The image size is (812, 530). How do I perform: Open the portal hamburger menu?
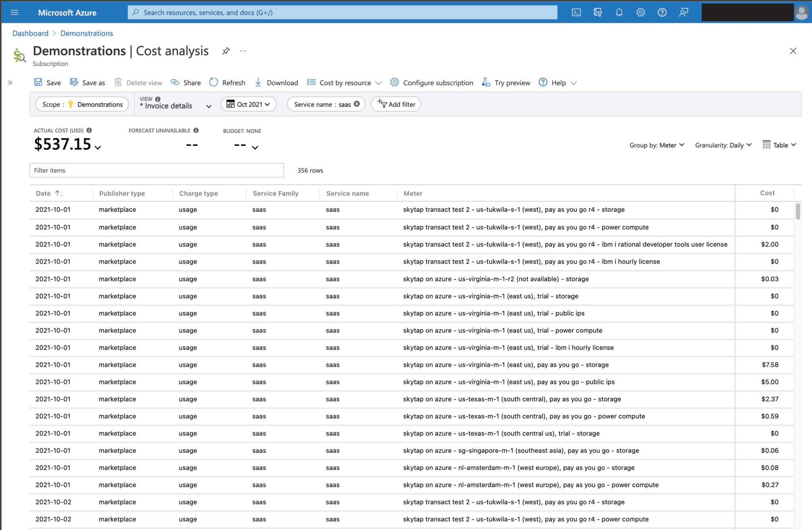tap(15, 12)
